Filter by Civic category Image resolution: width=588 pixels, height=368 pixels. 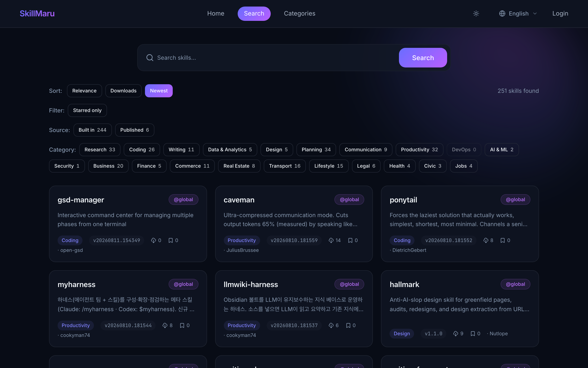pos(433,166)
